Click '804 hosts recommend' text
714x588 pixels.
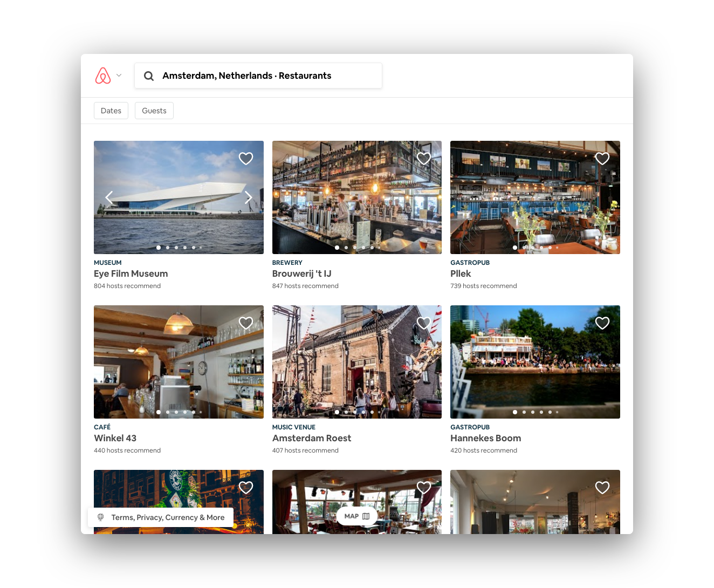[127, 286]
